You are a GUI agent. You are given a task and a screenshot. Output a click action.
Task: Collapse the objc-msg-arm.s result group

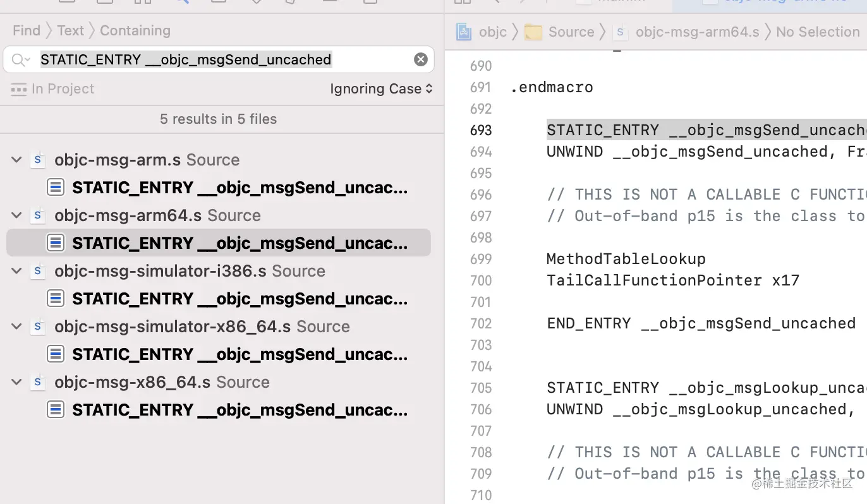(x=17, y=160)
